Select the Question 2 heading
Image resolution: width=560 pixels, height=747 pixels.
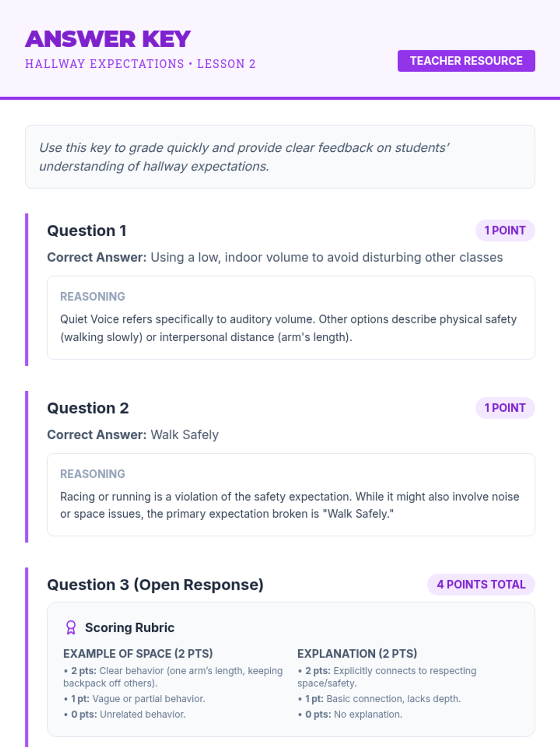tap(88, 408)
